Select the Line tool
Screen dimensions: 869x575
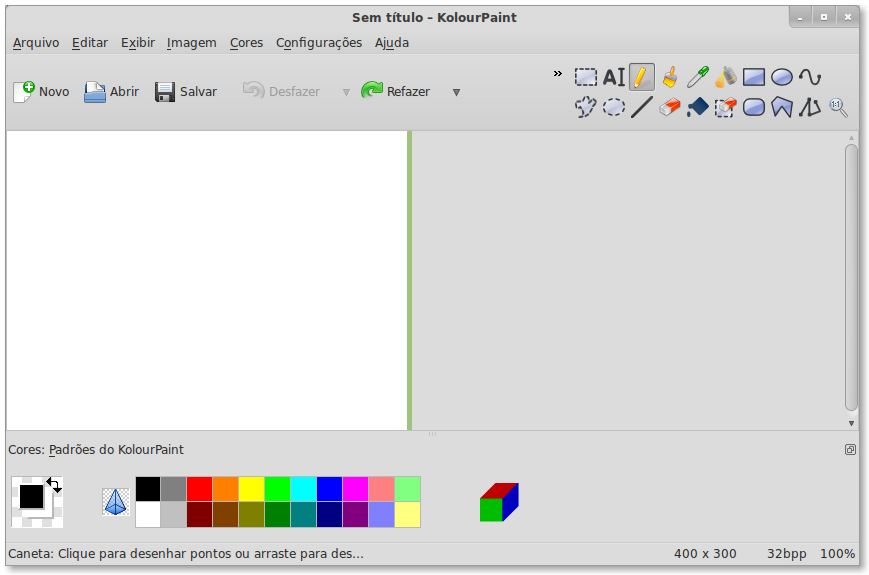click(641, 107)
